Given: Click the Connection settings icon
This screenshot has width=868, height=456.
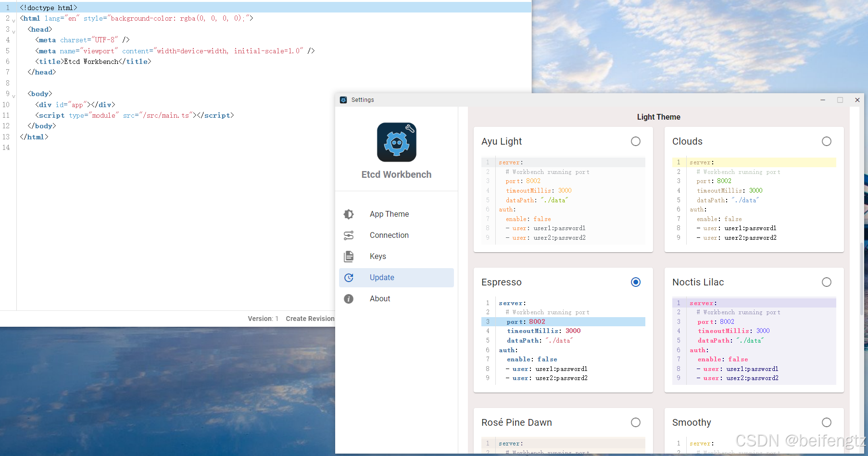Looking at the screenshot, I should [x=349, y=235].
